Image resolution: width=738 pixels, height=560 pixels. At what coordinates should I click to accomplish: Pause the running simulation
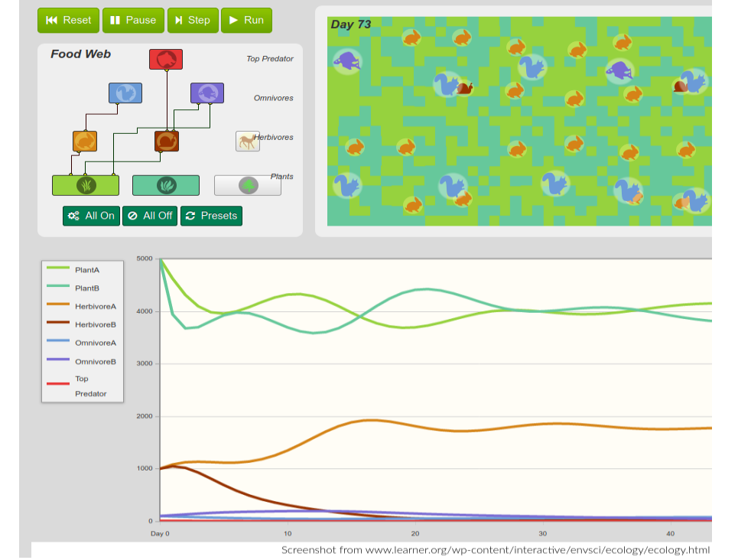coord(133,21)
